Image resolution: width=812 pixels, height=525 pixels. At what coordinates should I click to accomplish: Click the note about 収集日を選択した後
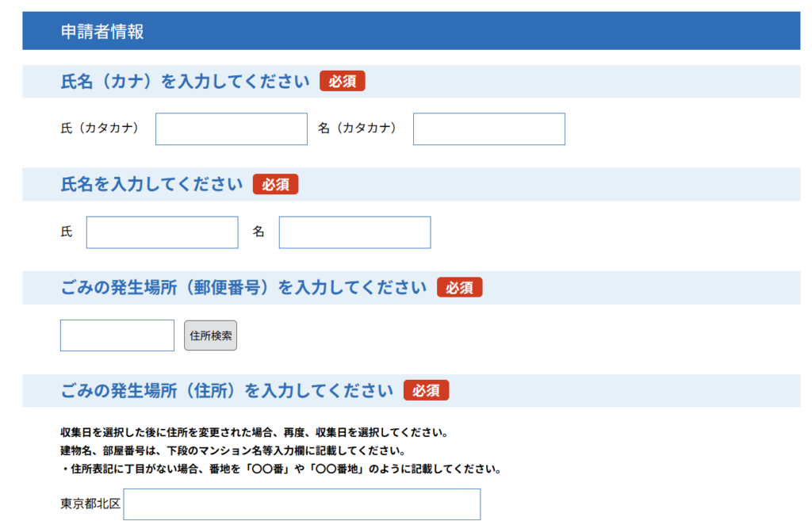point(255,433)
